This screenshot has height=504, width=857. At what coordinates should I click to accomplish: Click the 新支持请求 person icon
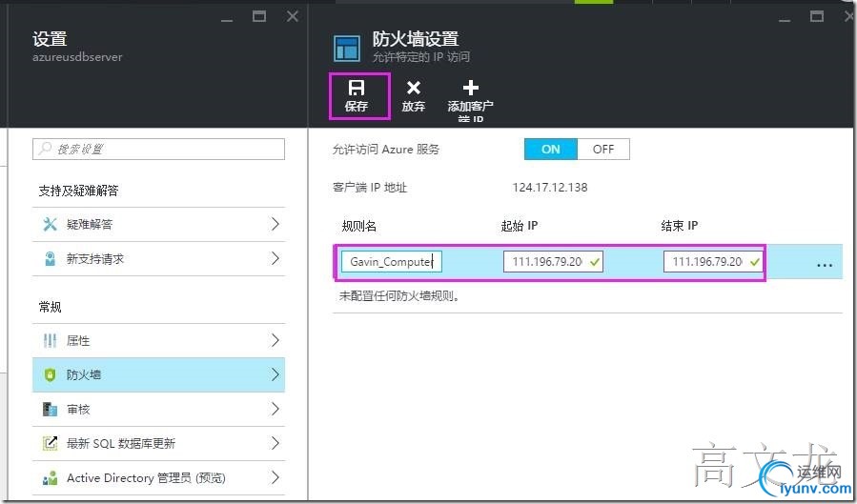(50, 258)
